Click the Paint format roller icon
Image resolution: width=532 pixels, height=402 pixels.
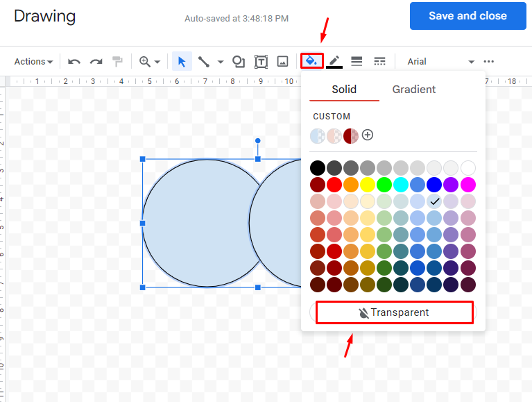pos(117,62)
